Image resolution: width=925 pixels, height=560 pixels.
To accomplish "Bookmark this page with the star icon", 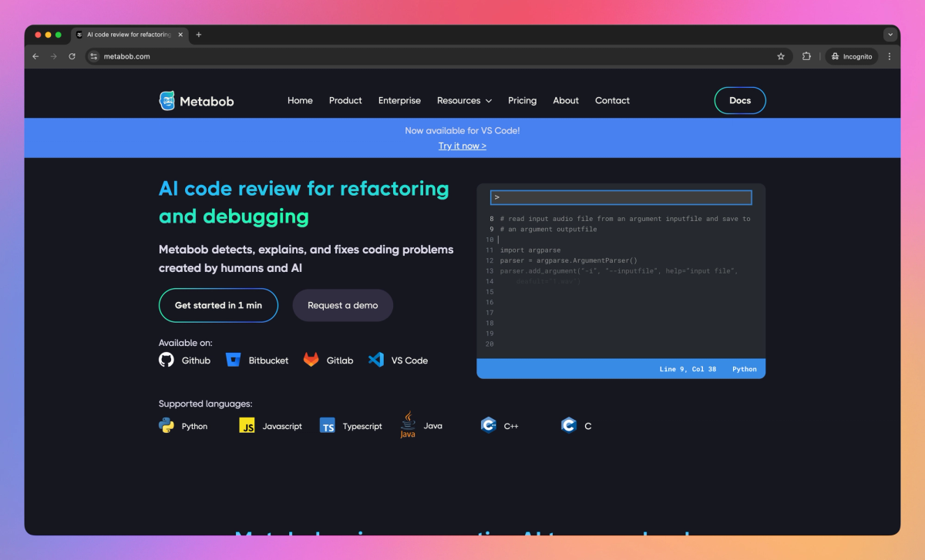I will 781,56.
